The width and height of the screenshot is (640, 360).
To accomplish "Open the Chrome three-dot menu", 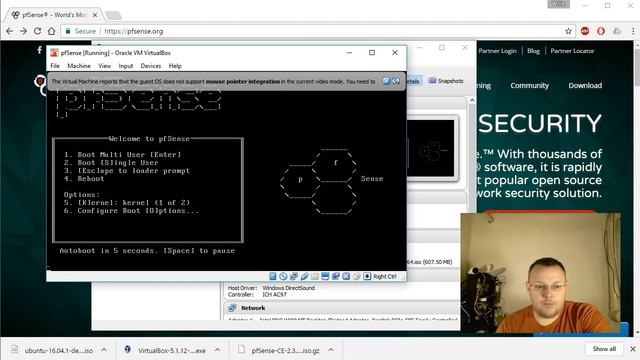I will point(633,31).
